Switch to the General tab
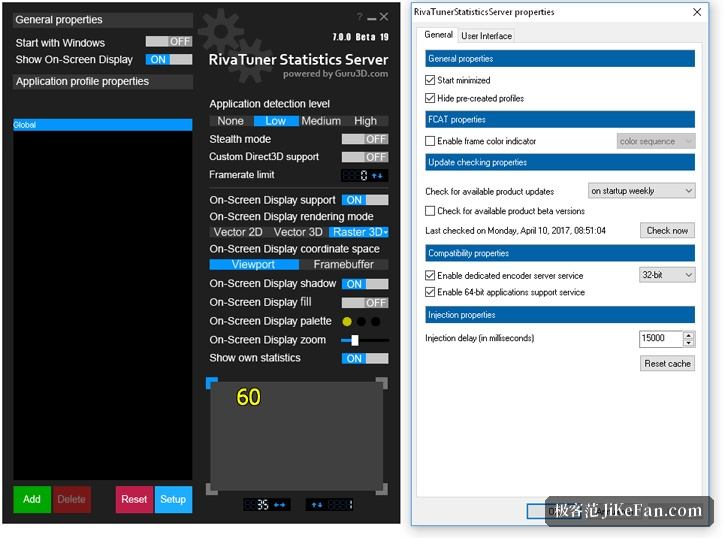The image size is (725, 538). (438, 35)
